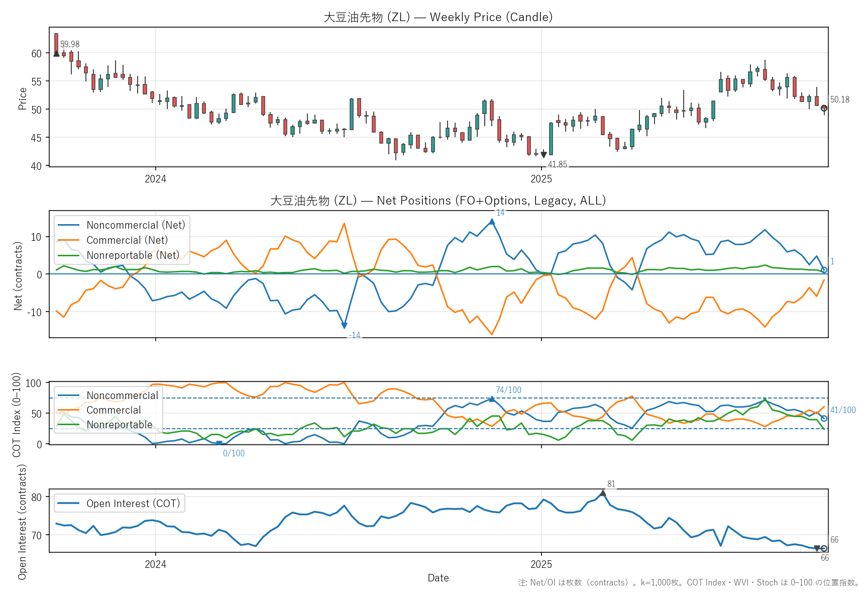Click the latest COT Index circle marker at 41/100

pos(824,418)
